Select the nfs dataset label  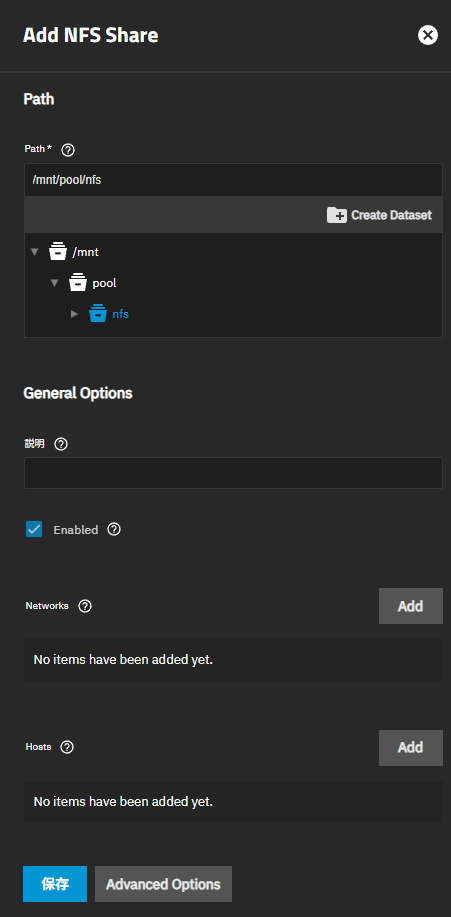(x=121, y=314)
